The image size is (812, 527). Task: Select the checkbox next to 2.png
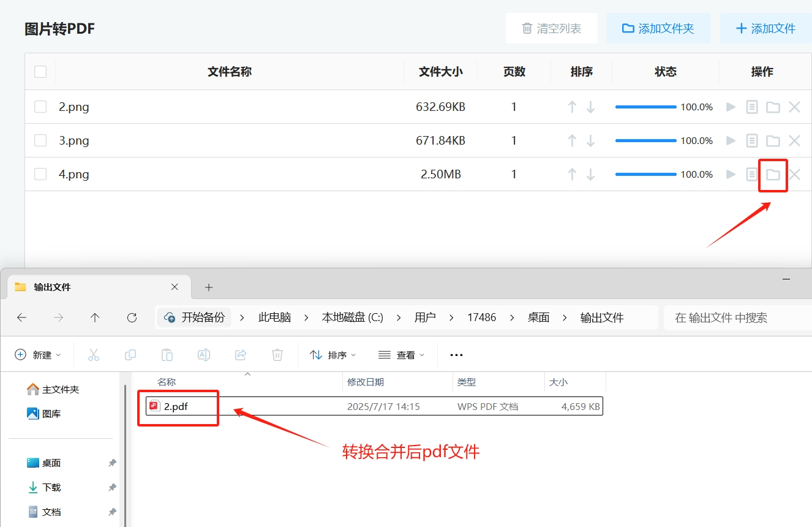click(40, 106)
